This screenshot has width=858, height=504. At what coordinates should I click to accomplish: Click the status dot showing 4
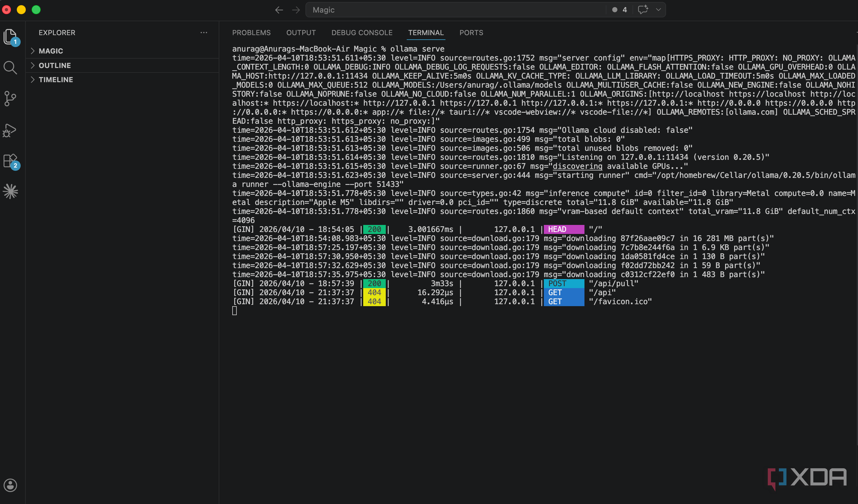619,10
